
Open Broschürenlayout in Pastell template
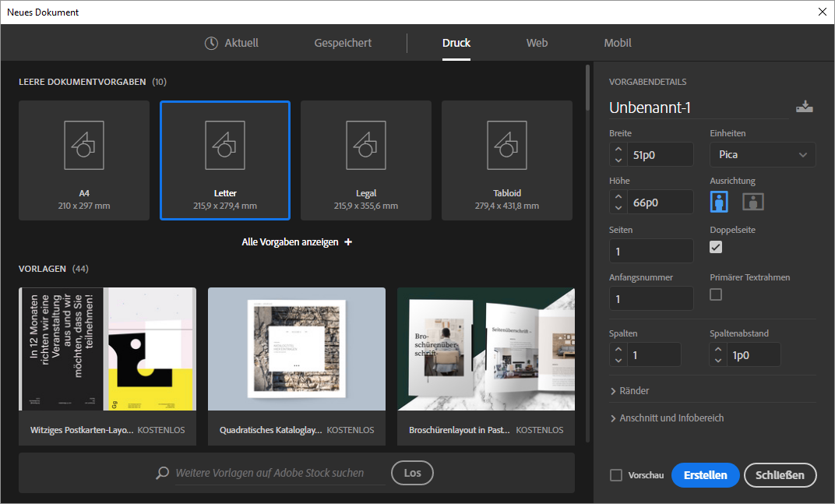point(486,367)
